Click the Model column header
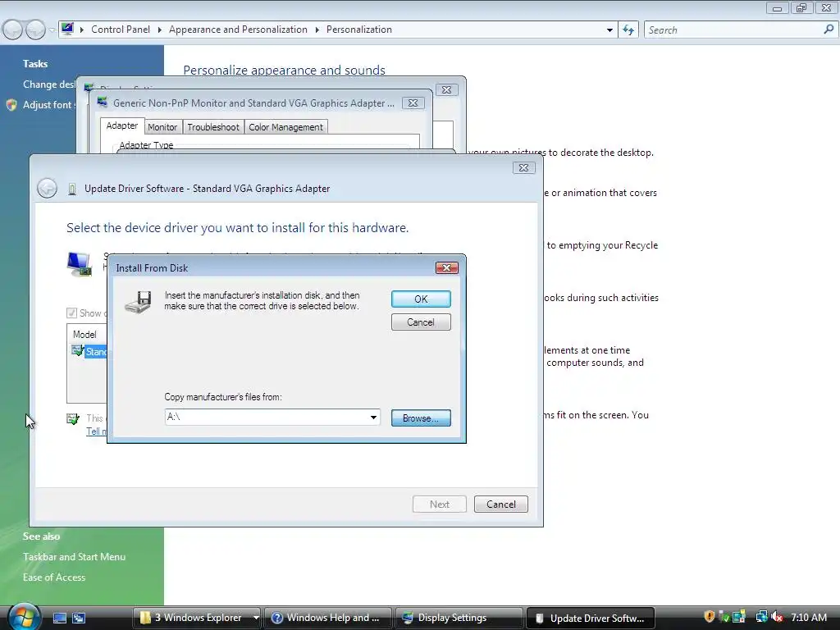This screenshot has width=840, height=630. [x=84, y=335]
